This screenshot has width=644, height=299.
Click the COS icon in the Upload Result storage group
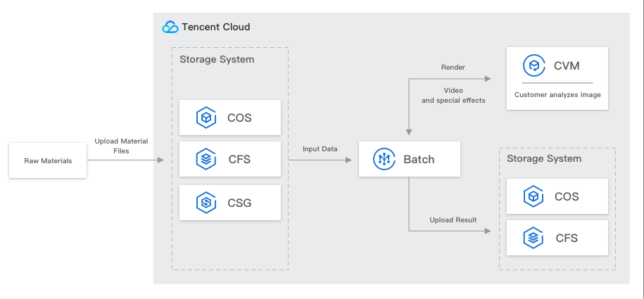coord(533,196)
